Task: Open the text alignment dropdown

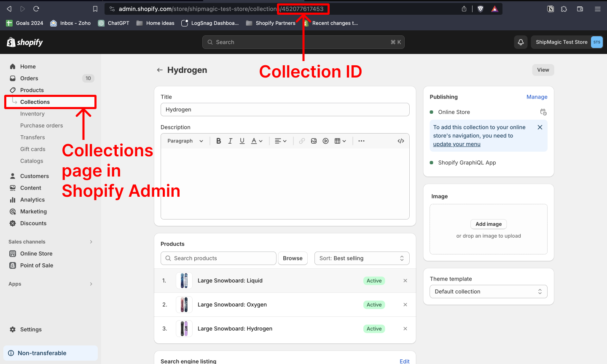Action: (x=281, y=141)
